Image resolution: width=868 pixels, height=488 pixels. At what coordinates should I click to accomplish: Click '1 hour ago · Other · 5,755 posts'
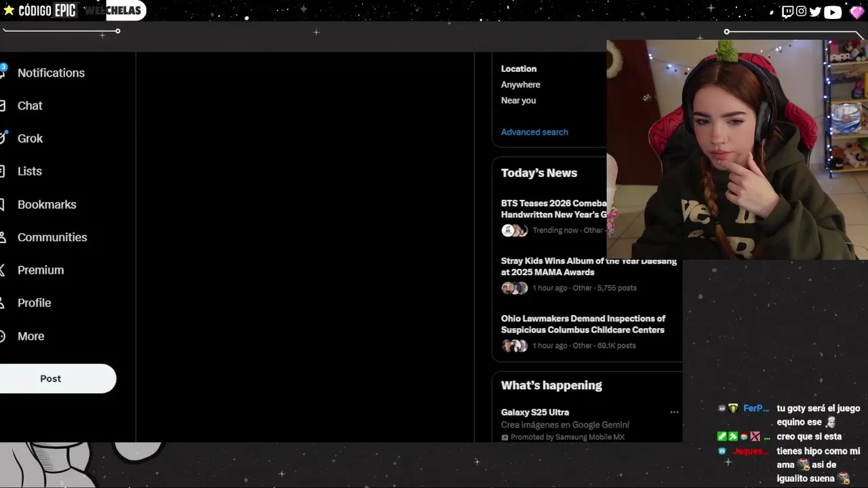(585, 288)
